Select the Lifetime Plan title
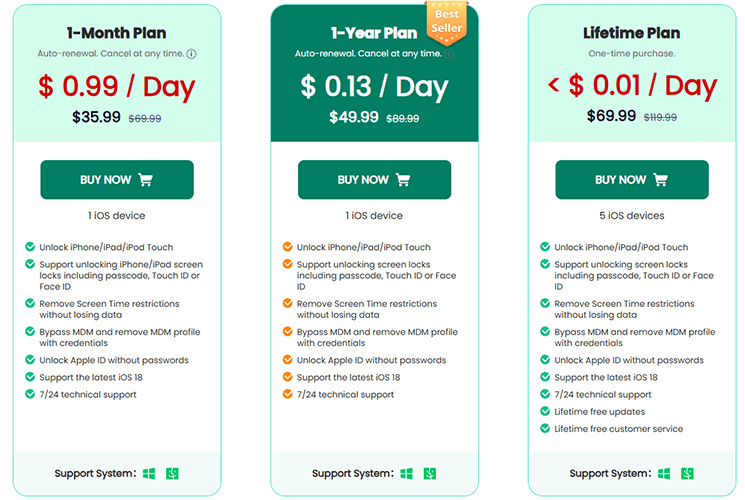The width and height of the screenshot is (745, 500). click(x=632, y=33)
